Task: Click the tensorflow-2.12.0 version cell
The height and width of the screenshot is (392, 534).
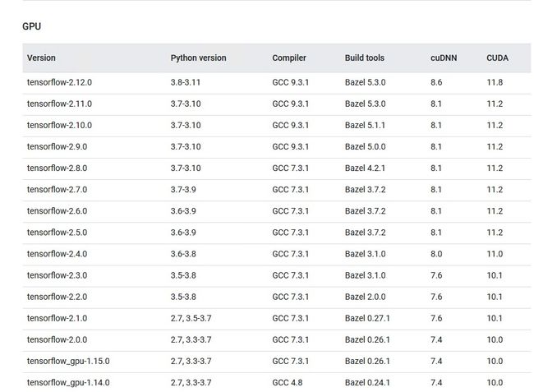Action: [x=59, y=82]
